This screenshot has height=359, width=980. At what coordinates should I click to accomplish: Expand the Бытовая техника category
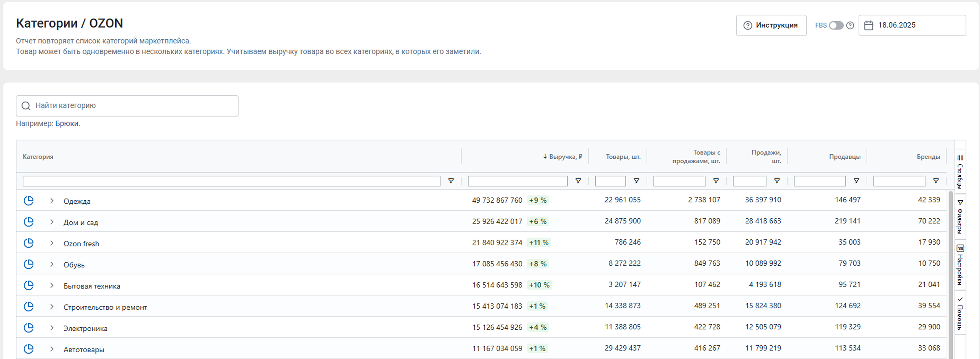point(52,285)
